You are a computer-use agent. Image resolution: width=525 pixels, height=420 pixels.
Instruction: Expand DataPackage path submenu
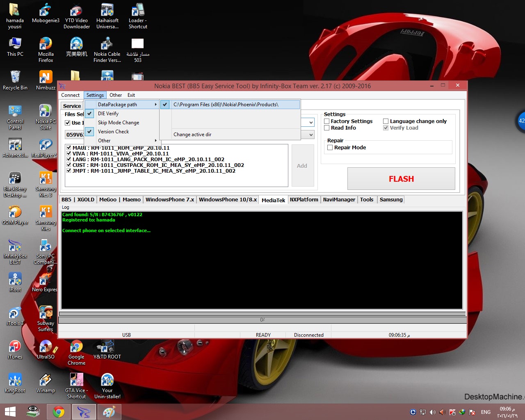pos(122,105)
